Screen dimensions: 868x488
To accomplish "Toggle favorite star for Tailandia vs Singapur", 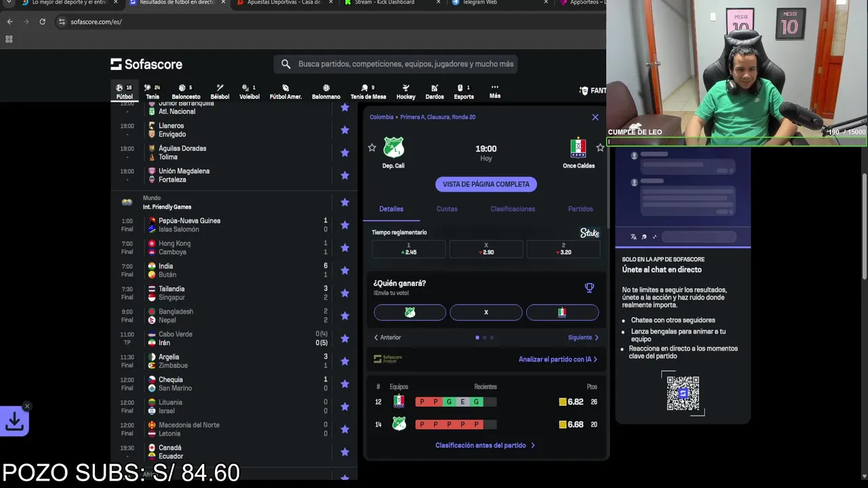I will [x=344, y=293].
